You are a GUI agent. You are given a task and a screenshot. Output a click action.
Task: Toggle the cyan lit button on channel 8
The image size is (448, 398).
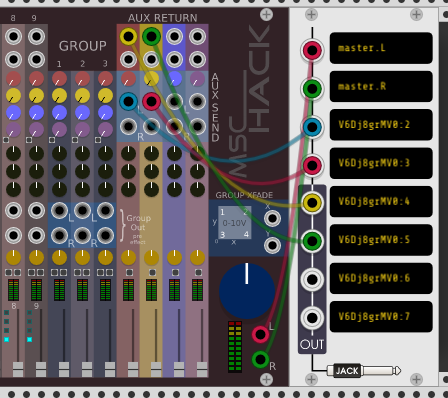pos(6,339)
